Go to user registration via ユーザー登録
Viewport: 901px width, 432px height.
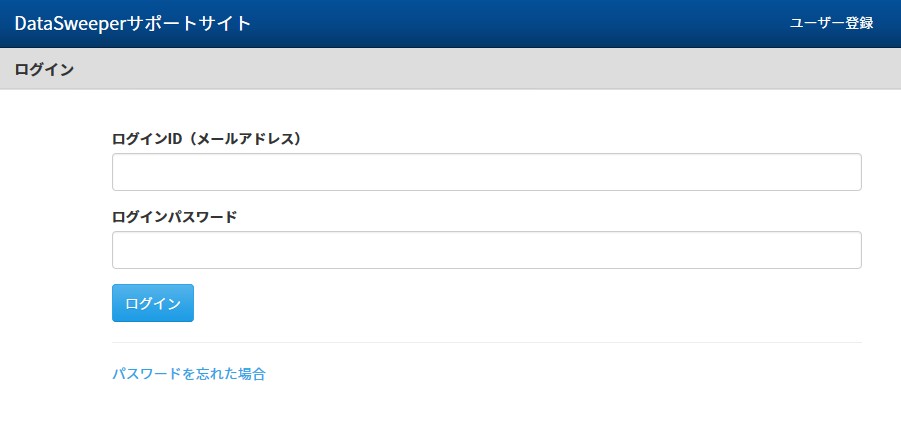831,24
